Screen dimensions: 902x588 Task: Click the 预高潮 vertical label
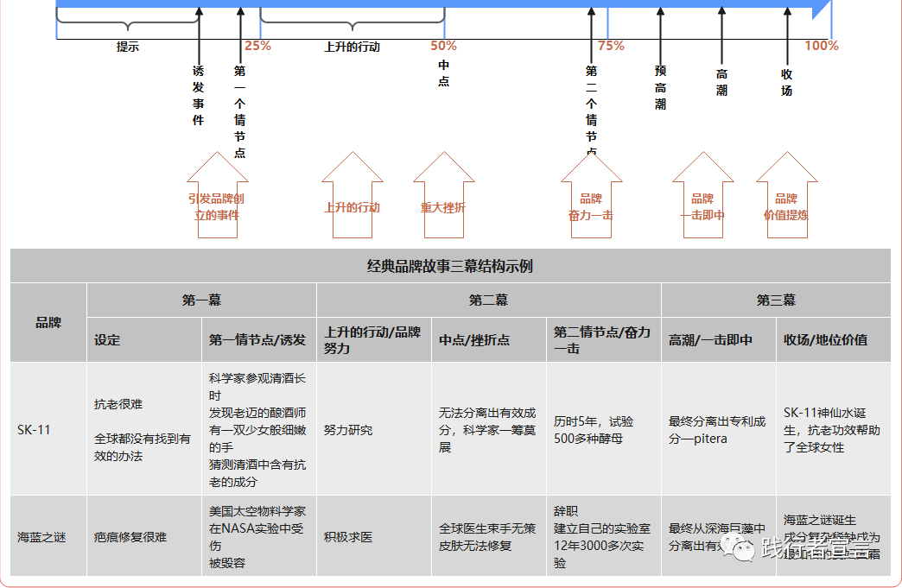pos(660,87)
